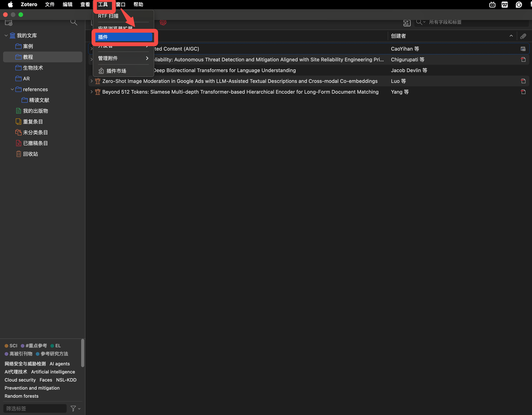The width and height of the screenshot is (532, 415).
Task: Click the library icon of 我的文库
Action: pos(12,35)
